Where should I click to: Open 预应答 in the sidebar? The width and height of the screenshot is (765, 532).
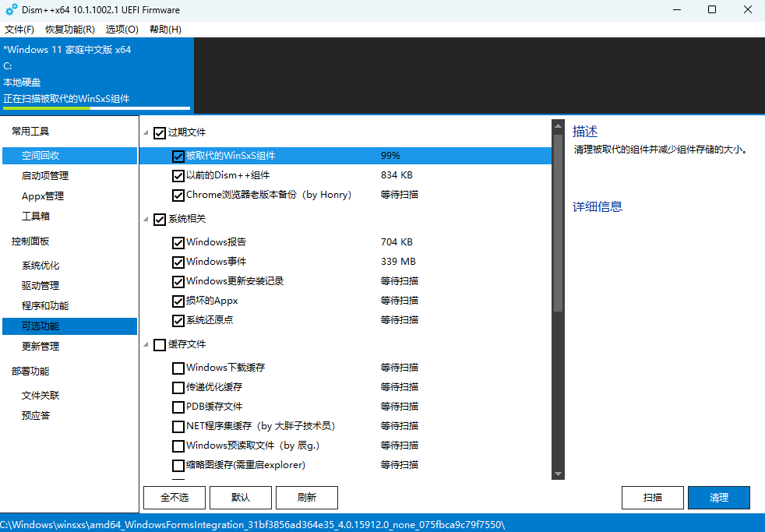[36, 415]
